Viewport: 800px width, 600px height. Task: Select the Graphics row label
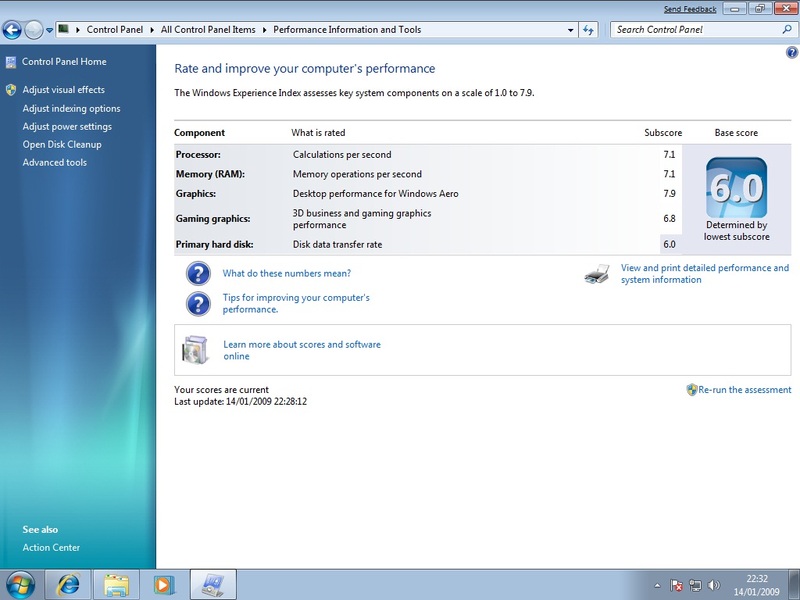196,193
